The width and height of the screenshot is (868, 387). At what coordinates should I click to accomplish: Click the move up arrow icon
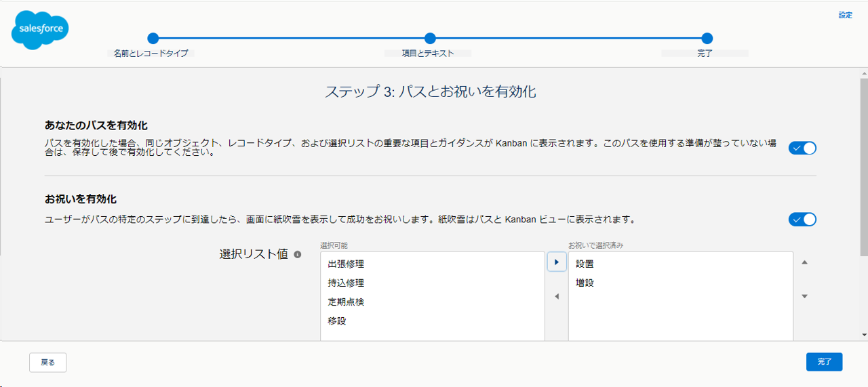pyautogui.click(x=804, y=262)
